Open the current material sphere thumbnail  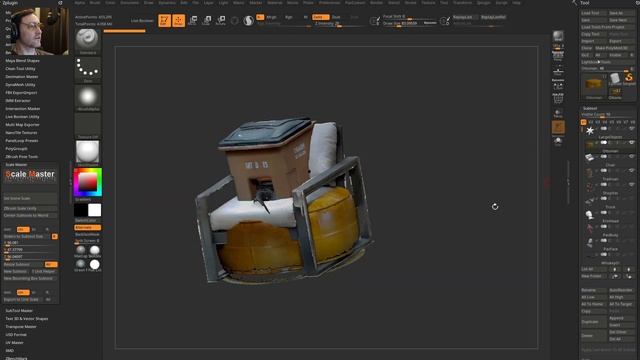click(x=88, y=153)
